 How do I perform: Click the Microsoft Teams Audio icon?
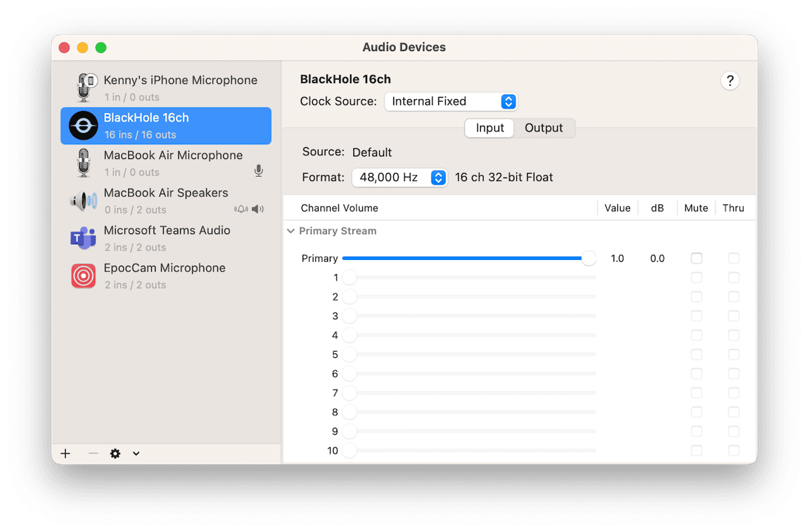tap(83, 238)
